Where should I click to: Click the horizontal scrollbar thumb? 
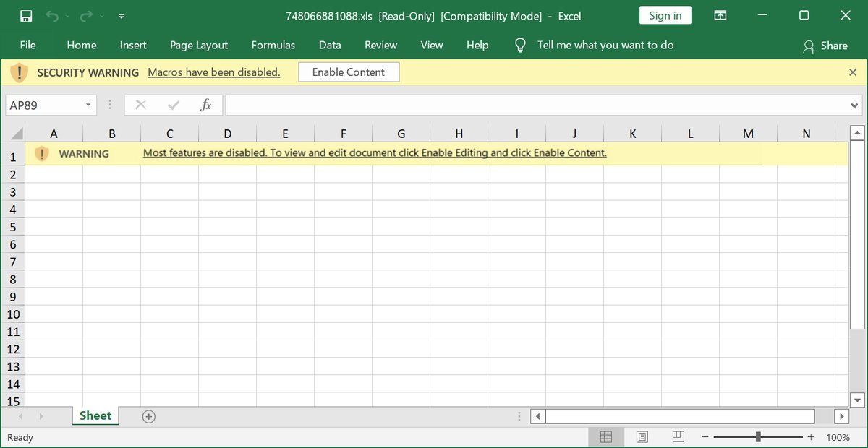click(x=680, y=416)
